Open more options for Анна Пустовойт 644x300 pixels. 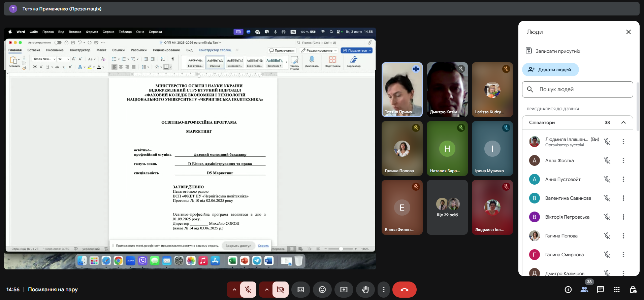(623, 179)
